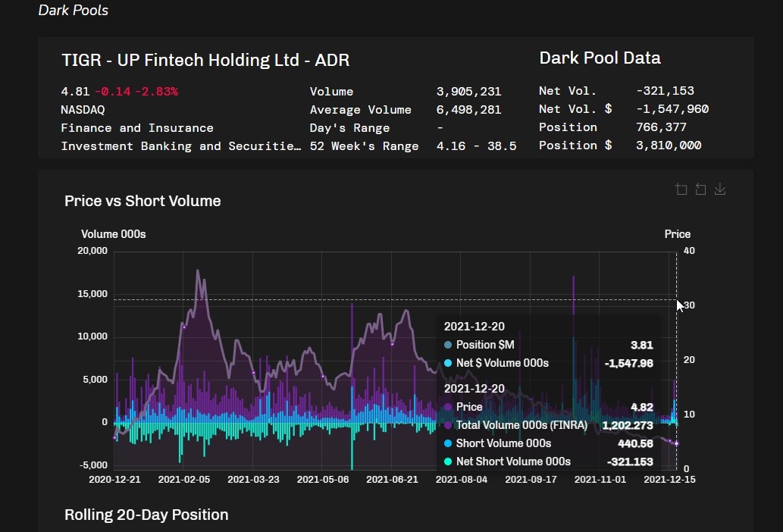Select the Dark Pool Data heading

pyautogui.click(x=600, y=58)
